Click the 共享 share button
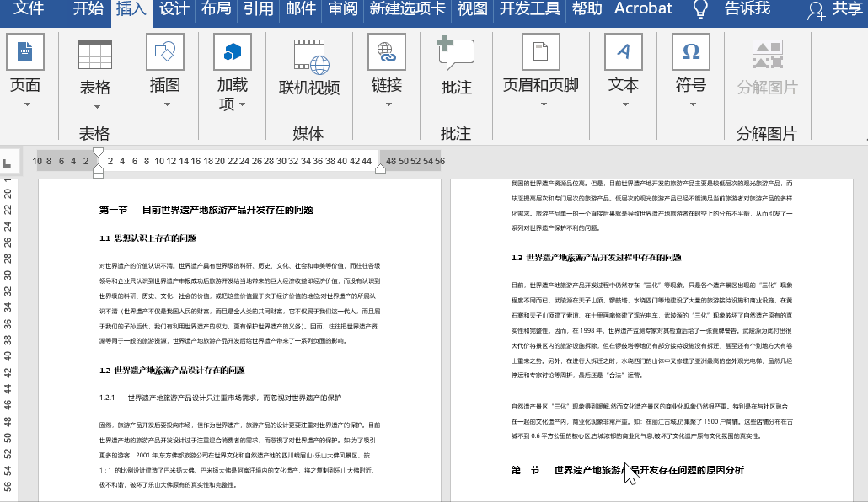 pos(836,9)
